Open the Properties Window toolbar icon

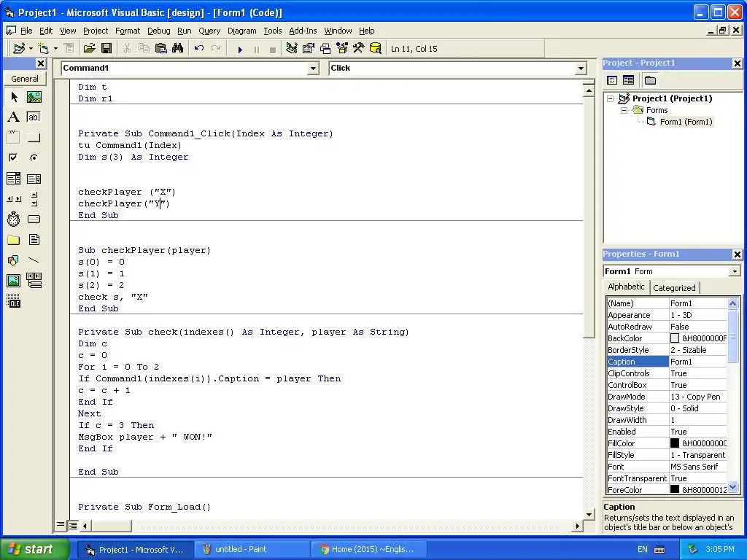[309, 49]
